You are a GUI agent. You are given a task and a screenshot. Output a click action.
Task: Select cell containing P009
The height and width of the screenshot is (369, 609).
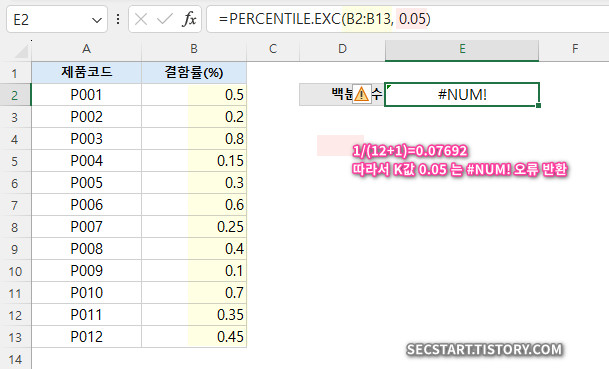click(86, 271)
